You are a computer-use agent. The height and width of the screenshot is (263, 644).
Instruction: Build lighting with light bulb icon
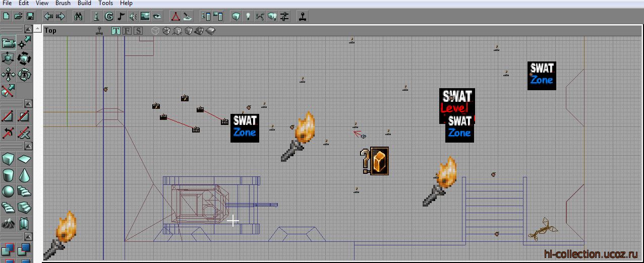pyautogui.click(x=248, y=17)
